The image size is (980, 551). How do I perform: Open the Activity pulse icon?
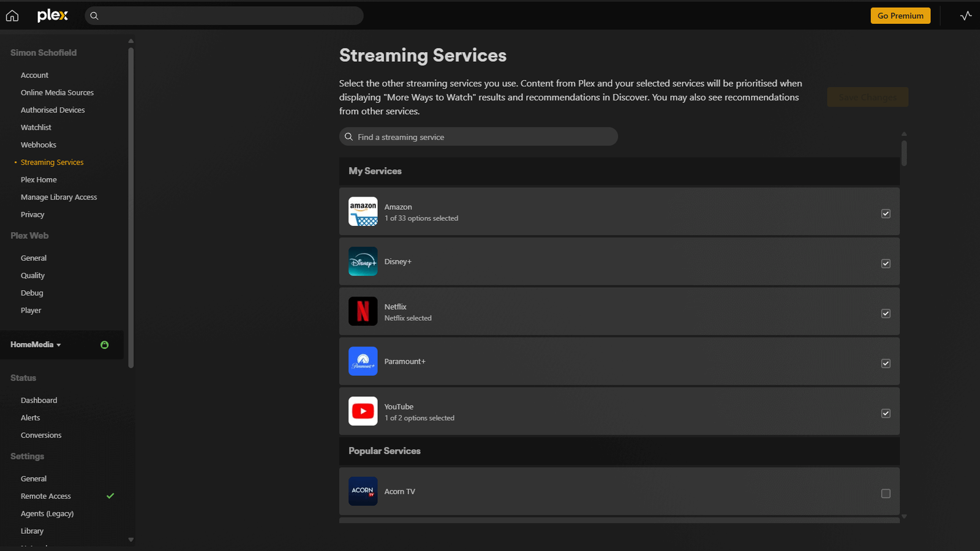pos(966,16)
